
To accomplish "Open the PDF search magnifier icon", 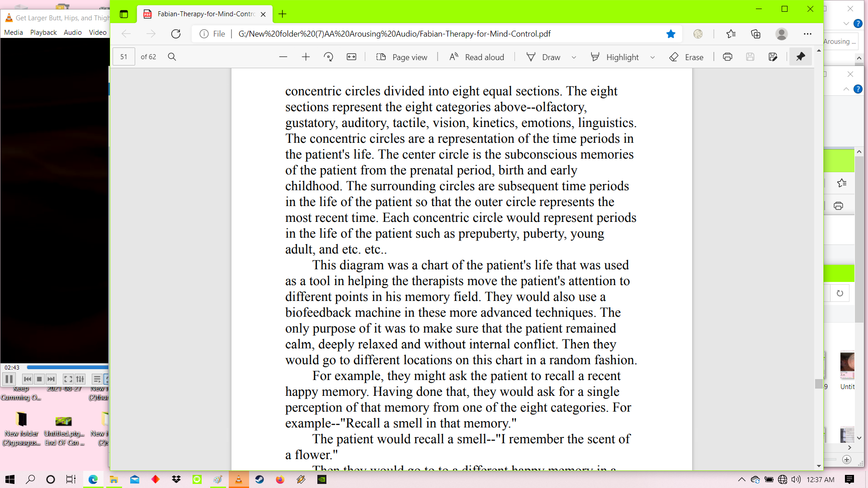I will (172, 57).
